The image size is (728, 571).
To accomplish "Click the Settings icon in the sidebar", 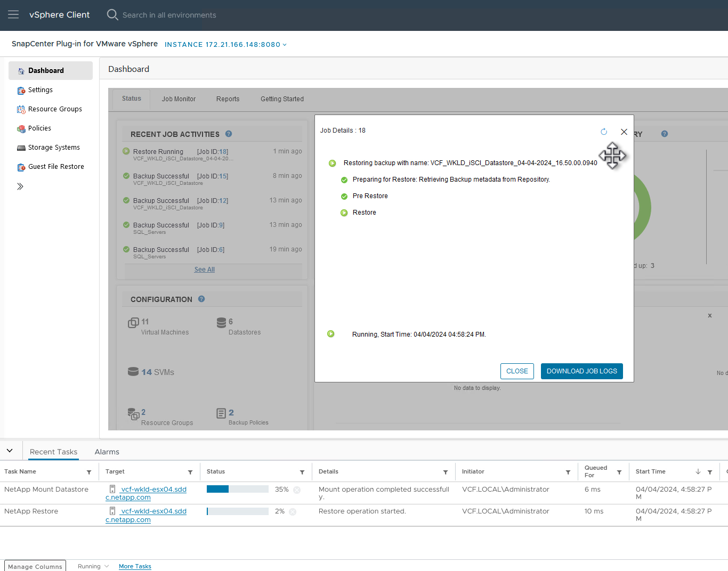I will pos(21,91).
